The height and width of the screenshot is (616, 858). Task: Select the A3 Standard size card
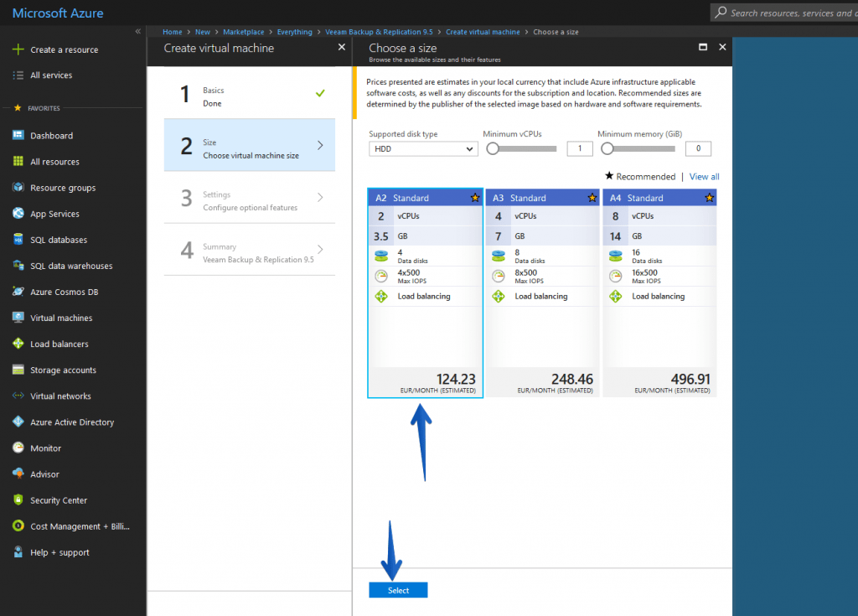coord(542,293)
